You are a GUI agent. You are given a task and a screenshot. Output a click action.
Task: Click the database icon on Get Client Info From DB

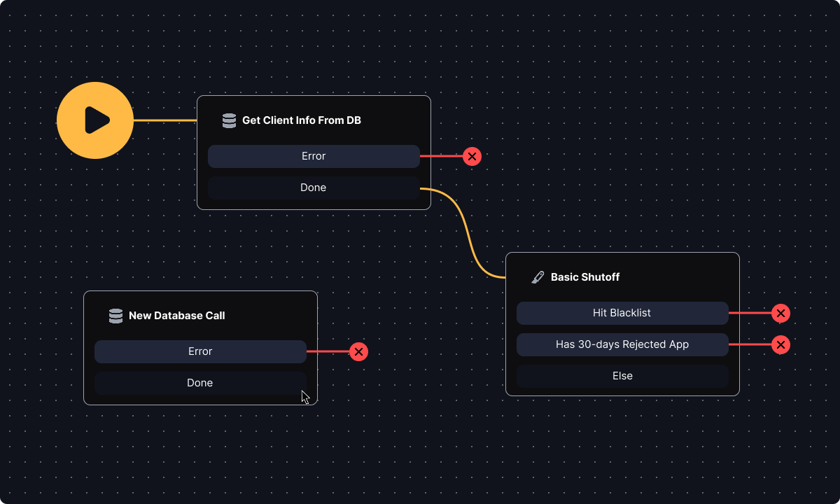coord(229,120)
